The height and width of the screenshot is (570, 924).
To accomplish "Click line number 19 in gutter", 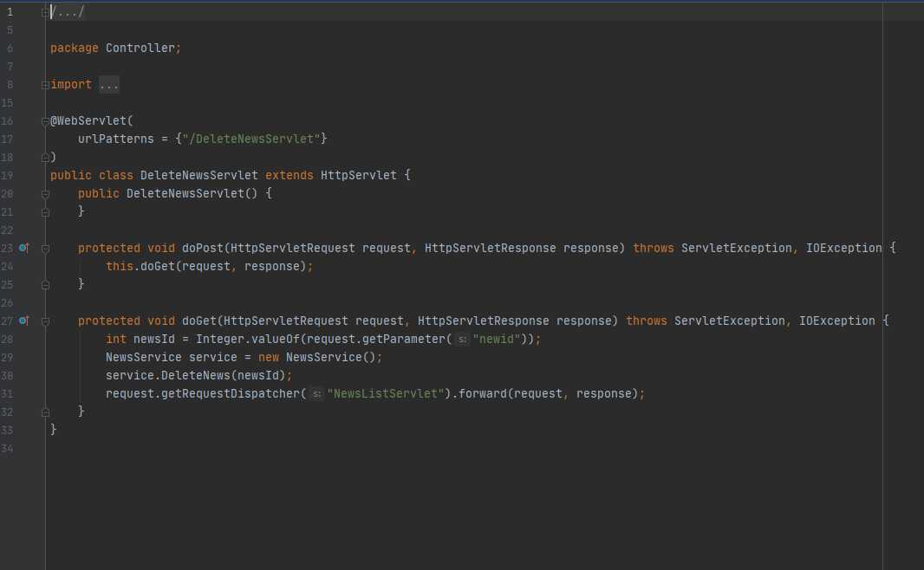I will tap(7, 176).
